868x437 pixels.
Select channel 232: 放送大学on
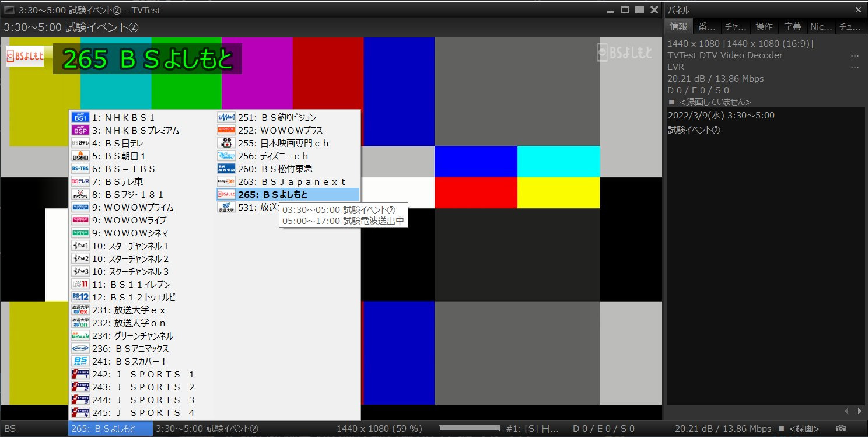(x=142, y=323)
